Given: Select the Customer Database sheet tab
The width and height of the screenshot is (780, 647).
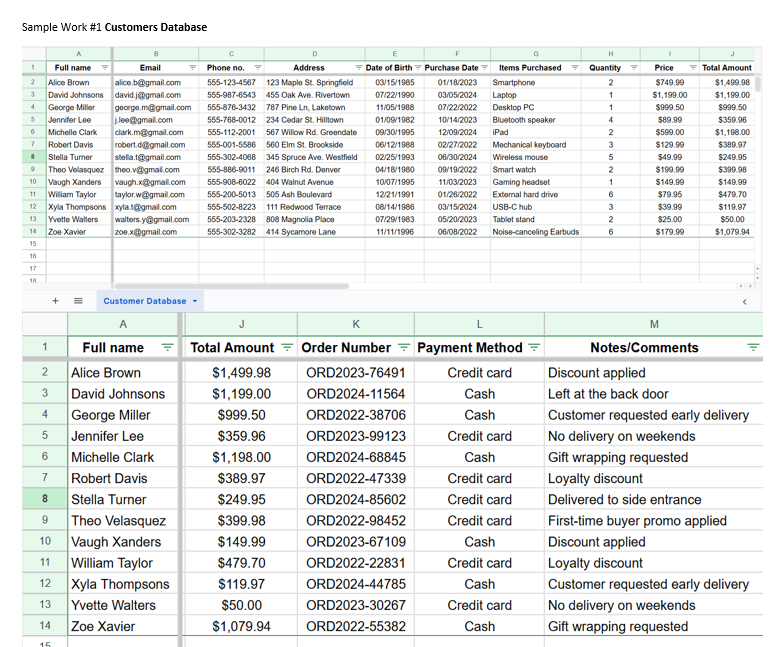Looking at the screenshot, I should [x=144, y=301].
